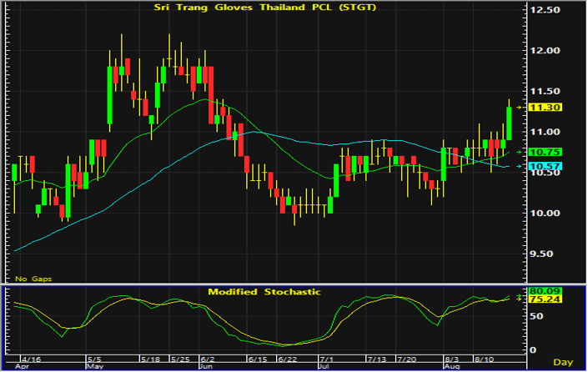Click the 11.00 price axis label
The image size is (588, 372).
pos(545,132)
